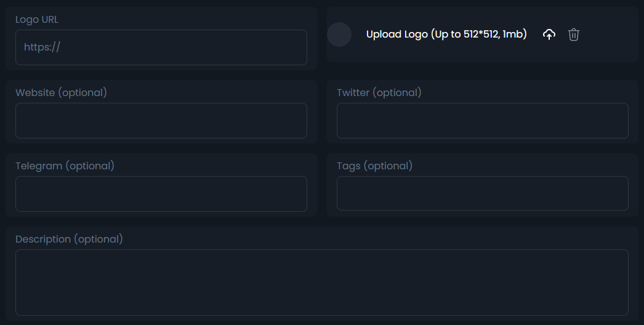Focus the Telegram text field
This screenshot has height=325, width=644.
pyautogui.click(x=161, y=194)
